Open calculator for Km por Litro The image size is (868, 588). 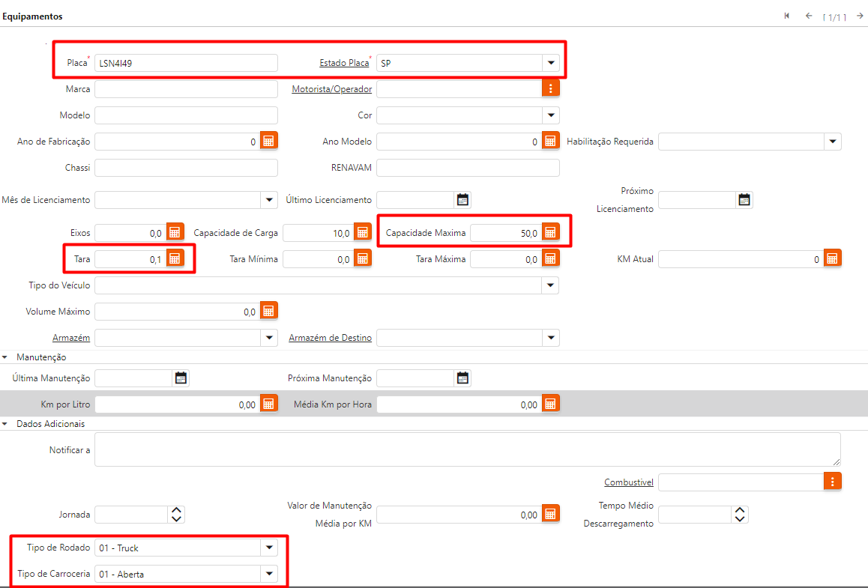point(268,404)
